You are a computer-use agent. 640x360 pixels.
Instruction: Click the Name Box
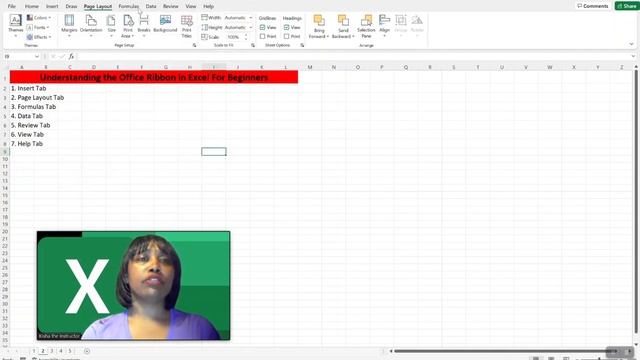pyautogui.click(x=21, y=56)
